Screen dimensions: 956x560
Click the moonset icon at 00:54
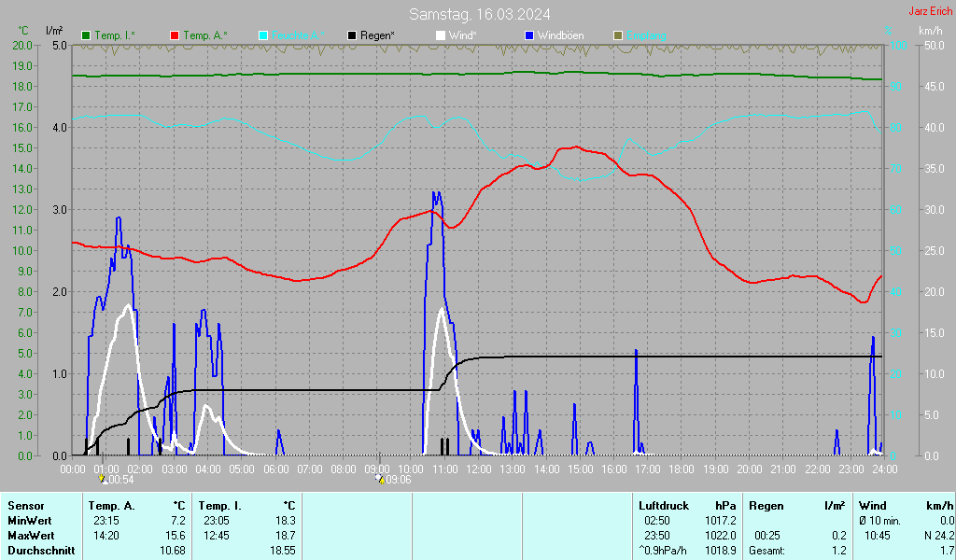(x=104, y=479)
